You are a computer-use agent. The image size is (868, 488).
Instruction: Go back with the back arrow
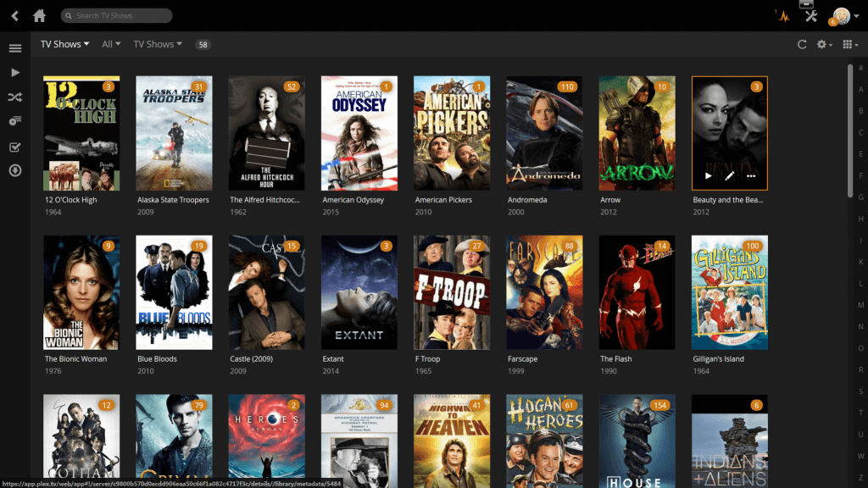tap(15, 15)
